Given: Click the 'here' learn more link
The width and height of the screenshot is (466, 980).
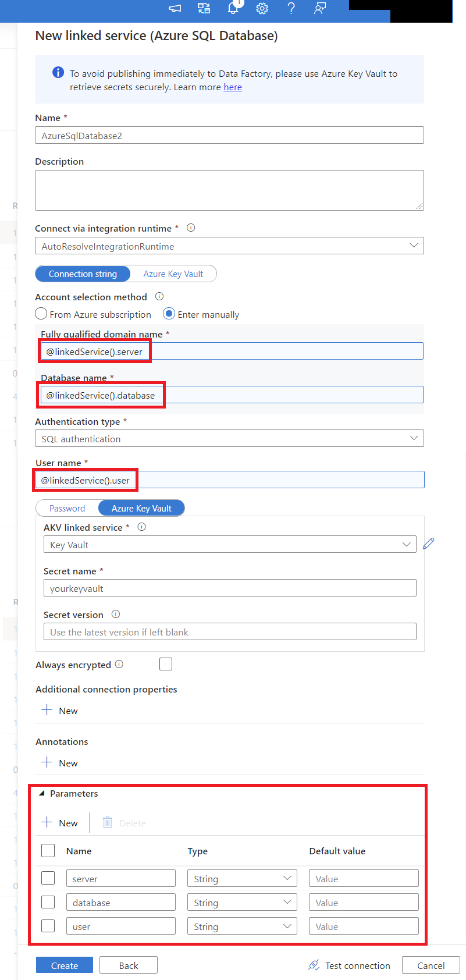Looking at the screenshot, I should click(232, 87).
